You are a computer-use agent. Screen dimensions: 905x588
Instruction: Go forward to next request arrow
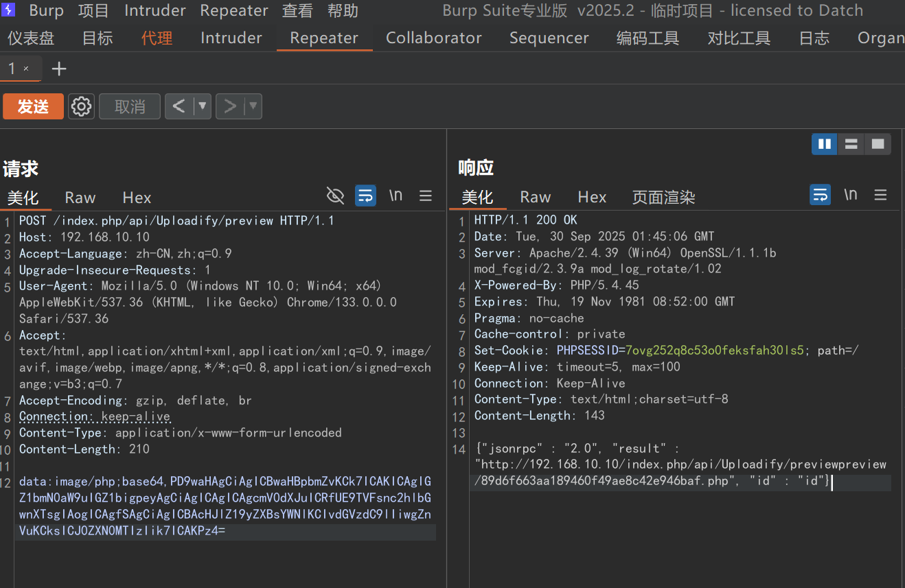pyautogui.click(x=230, y=106)
